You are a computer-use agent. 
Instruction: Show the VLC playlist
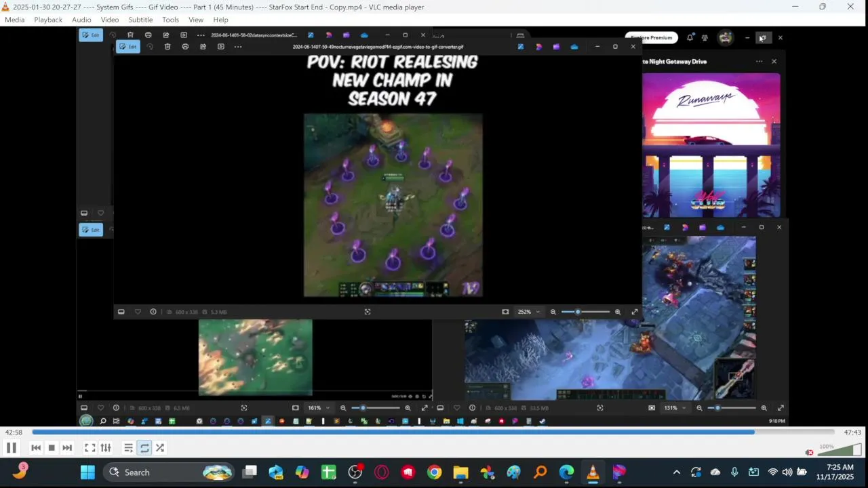(x=128, y=447)
